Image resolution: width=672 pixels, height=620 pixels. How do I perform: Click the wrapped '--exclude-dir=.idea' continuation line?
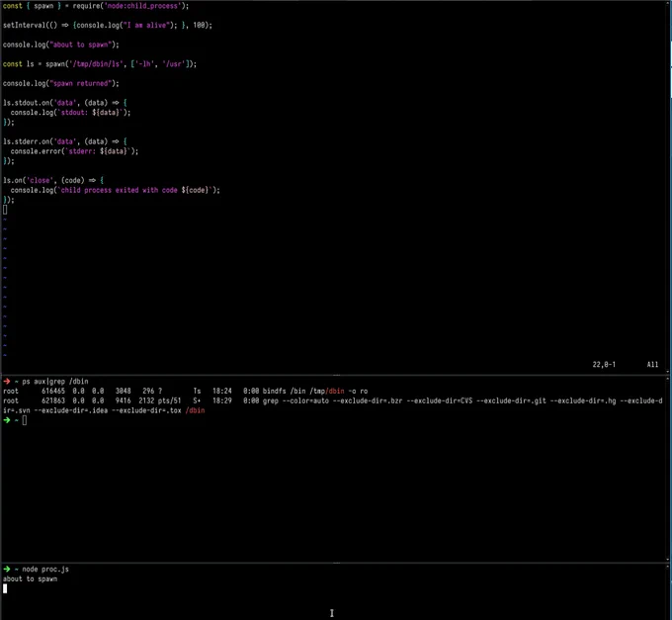point(104,410)
